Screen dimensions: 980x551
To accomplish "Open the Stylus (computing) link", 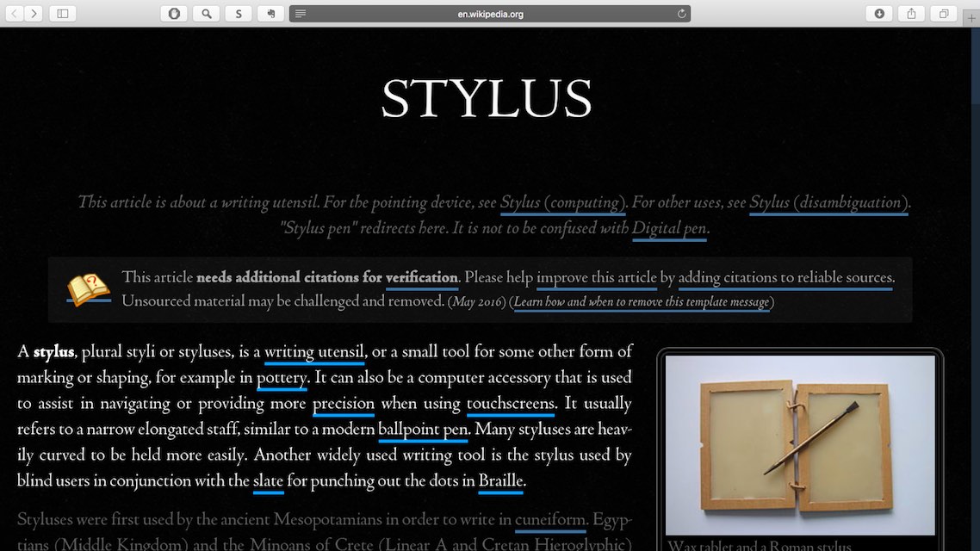I will (x=562, y=202).
